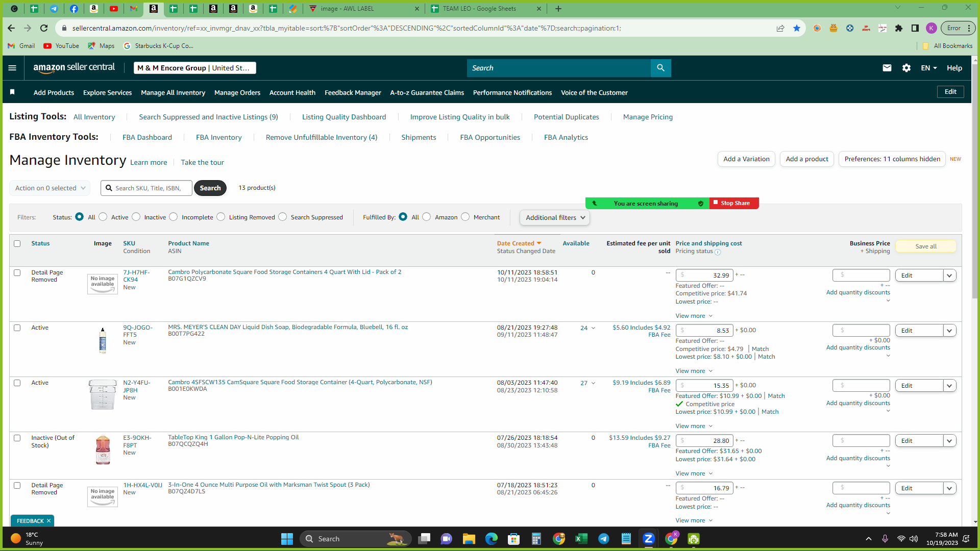
Task: Select the Merchant fulfilled-by radio button
Action: tap(465, 217)
